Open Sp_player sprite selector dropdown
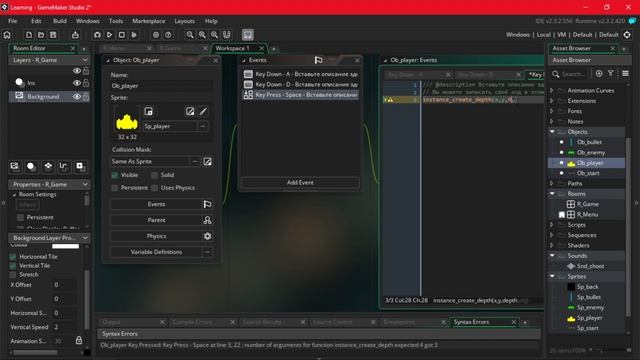Image resolution: width=640 pixels, height=360 pixels. point(203,127)
